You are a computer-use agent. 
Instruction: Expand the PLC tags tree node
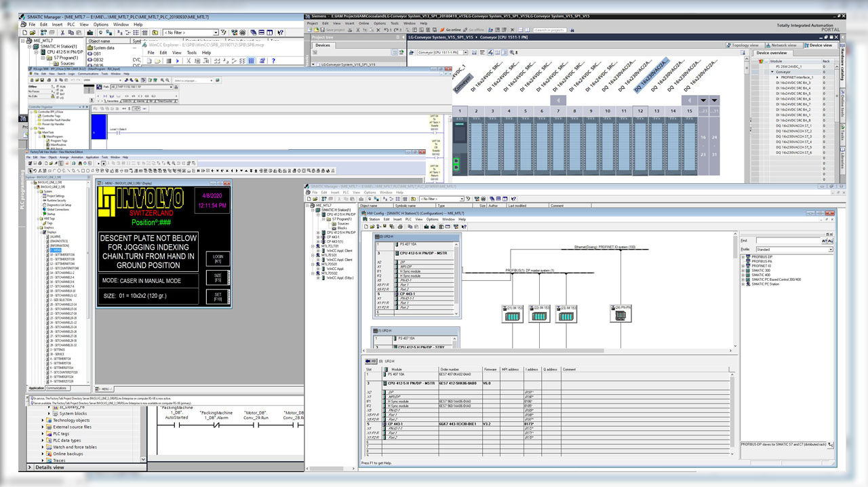click(x=43, y=433)
